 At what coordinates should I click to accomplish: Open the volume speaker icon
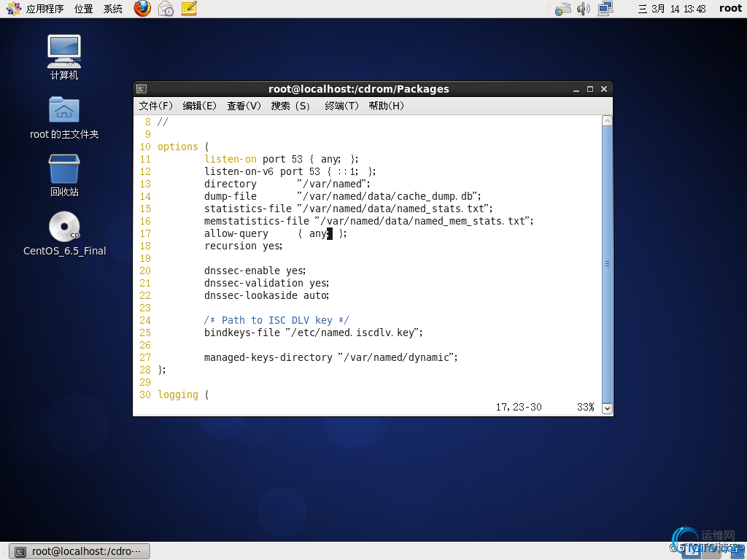point(584,9)
